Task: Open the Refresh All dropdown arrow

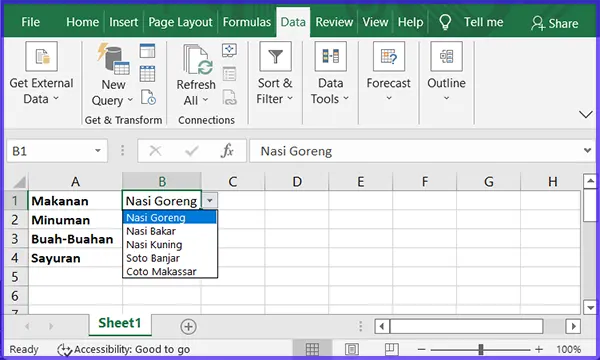Action: pos(205,100)
